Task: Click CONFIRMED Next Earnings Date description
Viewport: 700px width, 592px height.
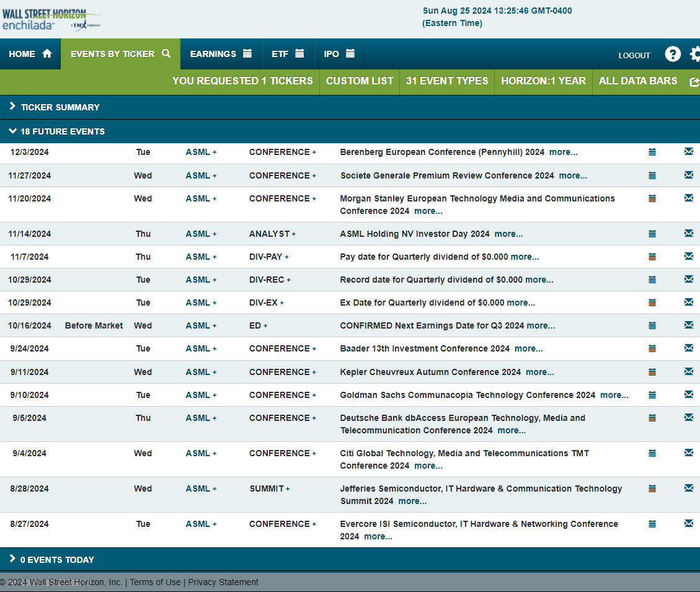Action: (x=432, y=325)
